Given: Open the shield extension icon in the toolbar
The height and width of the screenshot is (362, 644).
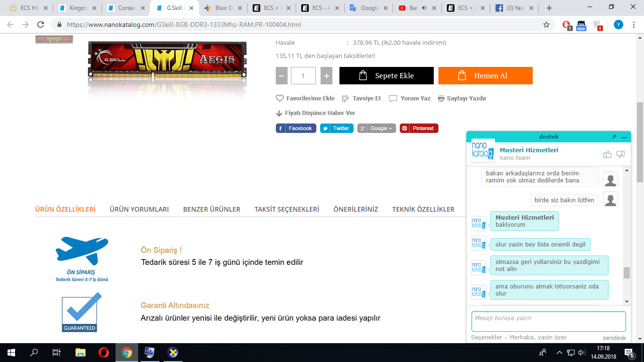Looking at the screenshot, I should coord(597,25).
